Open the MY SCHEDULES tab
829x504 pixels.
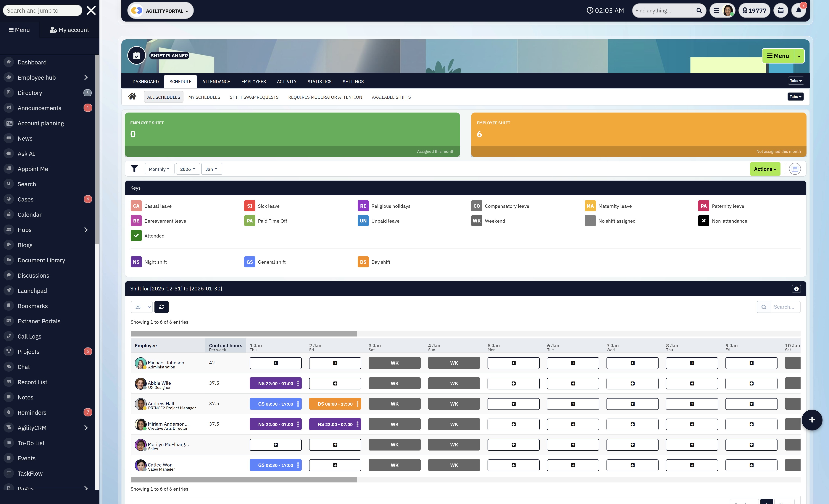click(204, 97)
